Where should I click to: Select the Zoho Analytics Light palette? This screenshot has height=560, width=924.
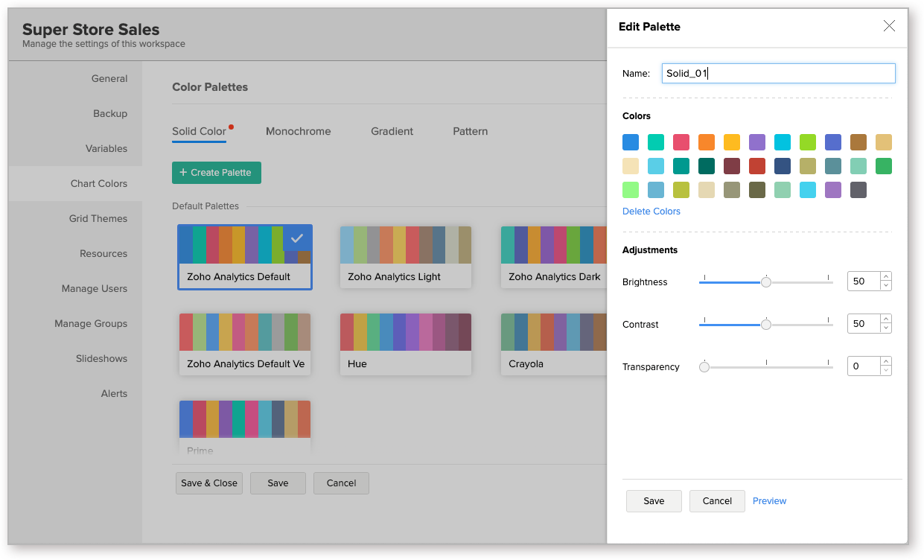coord(406,257)
